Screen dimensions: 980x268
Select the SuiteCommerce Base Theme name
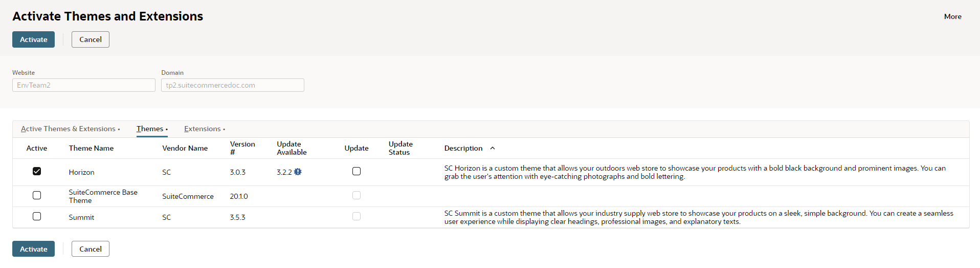103,196
